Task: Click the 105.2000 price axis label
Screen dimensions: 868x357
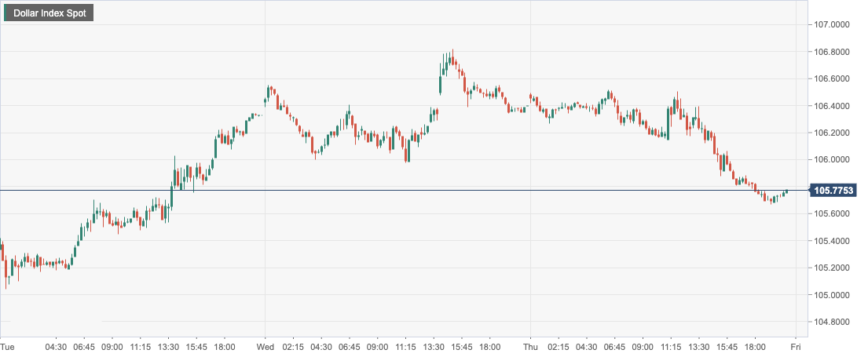Action: 833,268
